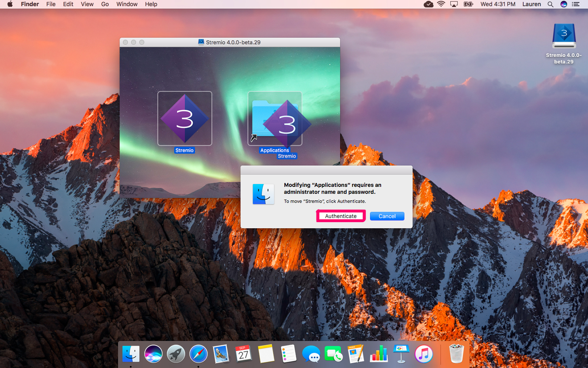This screenshot has width=588, height=368.
Task: Open Notes from the Dock
Action: coord(266,354)
